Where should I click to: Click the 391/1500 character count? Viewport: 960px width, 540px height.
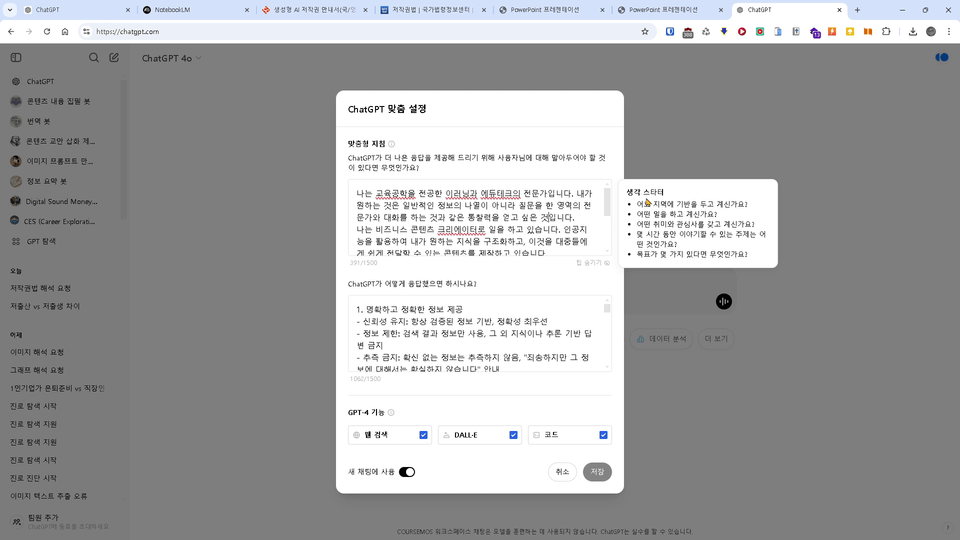364,263
